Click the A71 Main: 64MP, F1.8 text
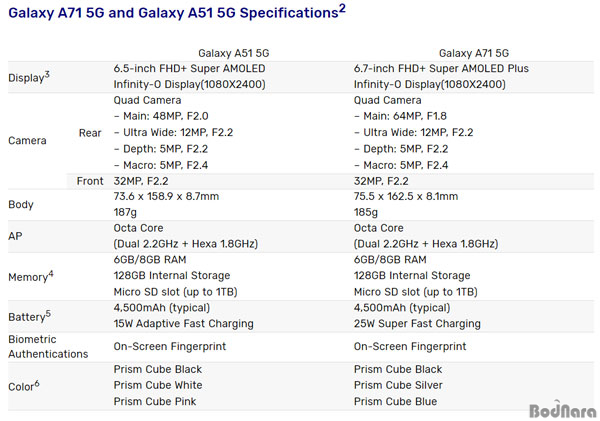Viewport: 600px width, 421px height. tap(400, 116)
